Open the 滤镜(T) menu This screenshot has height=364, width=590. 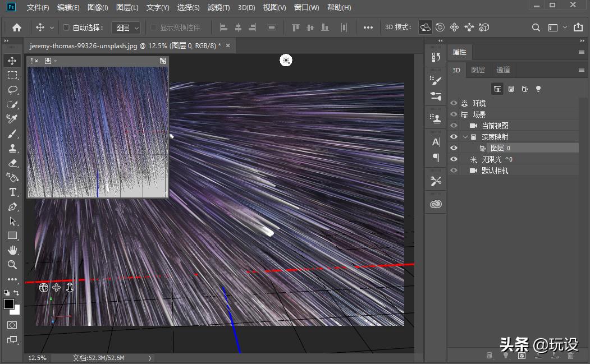(218, 8)
